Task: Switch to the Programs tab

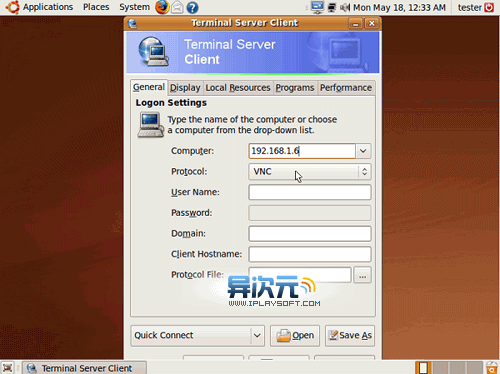Action: pos(295,88)
